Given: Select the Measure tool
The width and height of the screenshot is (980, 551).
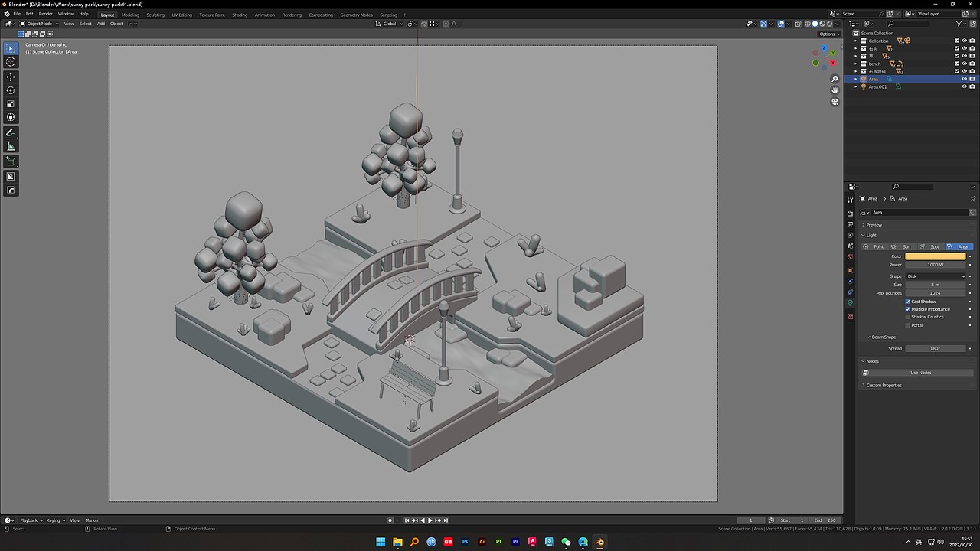Looking at the screenshot, I should [11, 146].
